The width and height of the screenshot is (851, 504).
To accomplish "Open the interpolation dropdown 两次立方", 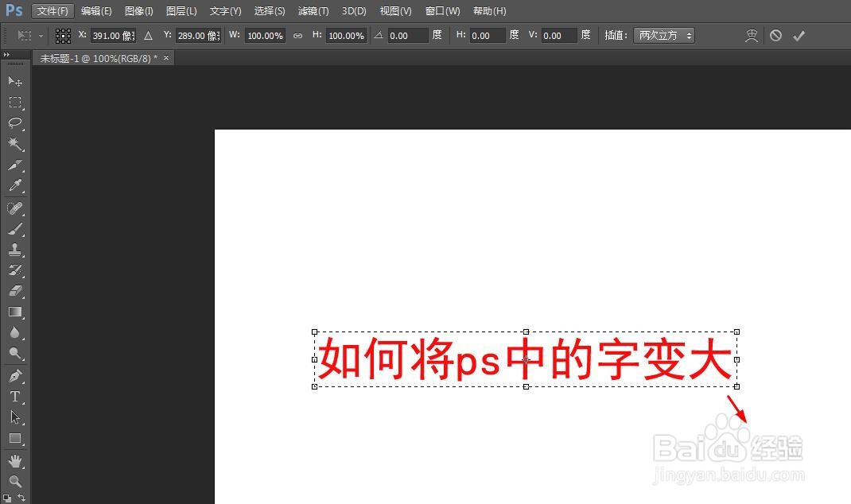I will point(664,36).
